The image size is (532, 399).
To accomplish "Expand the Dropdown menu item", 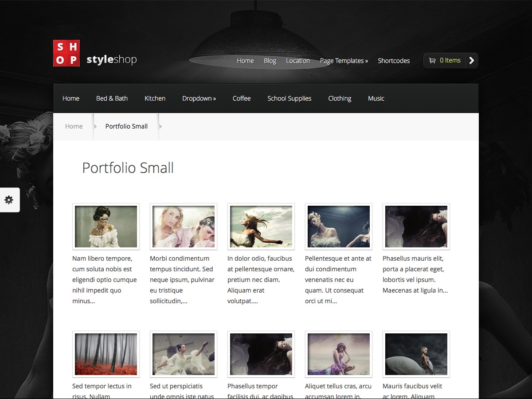I will pyautogui.click(x=199, y=98).
